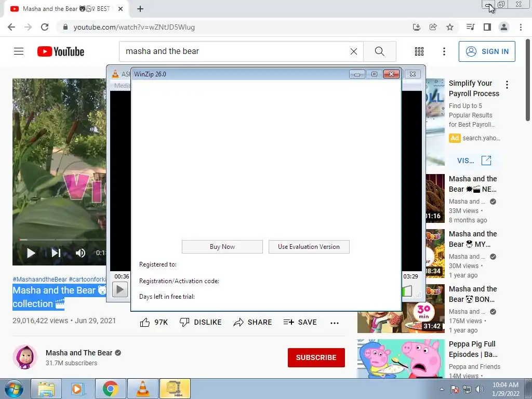Open Masha and The Bear channel avatar
The height and width of the screenshot is (399, 532).
(x=25, y=357)
